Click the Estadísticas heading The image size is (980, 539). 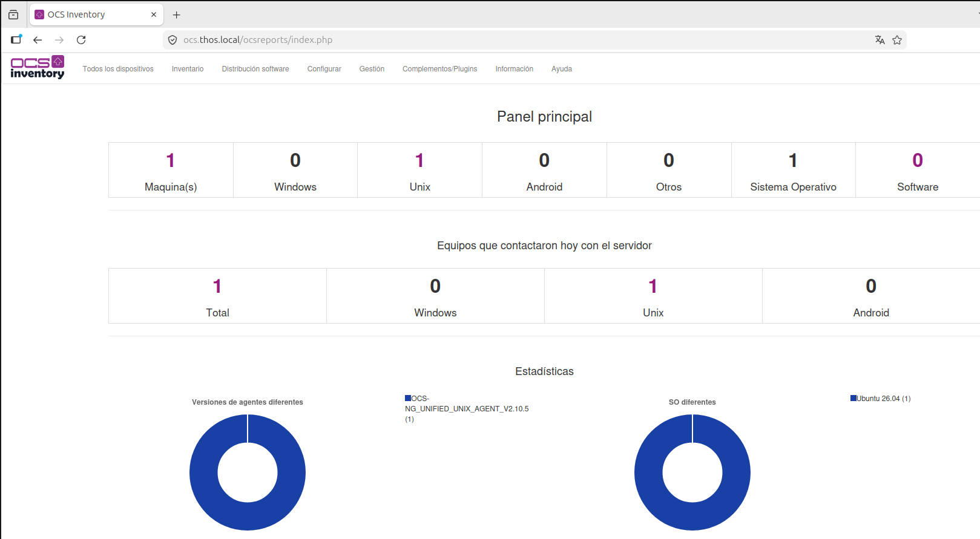[544, 371]
